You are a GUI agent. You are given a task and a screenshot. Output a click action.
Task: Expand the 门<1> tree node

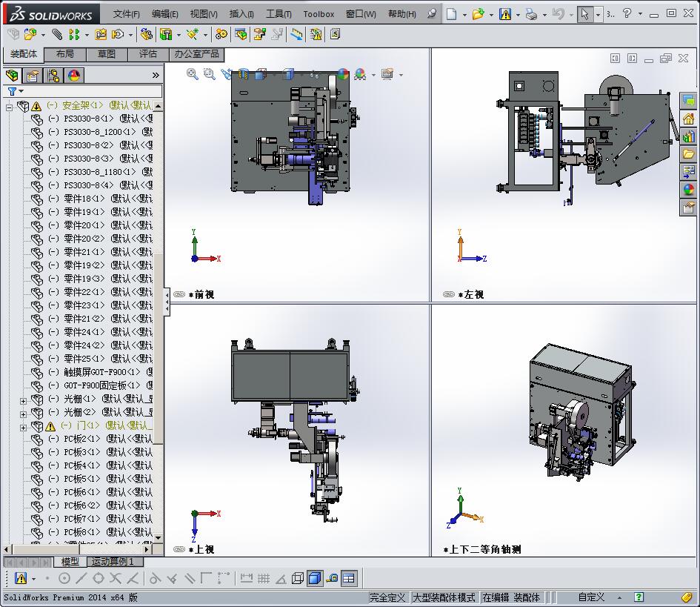click(23, 428)
